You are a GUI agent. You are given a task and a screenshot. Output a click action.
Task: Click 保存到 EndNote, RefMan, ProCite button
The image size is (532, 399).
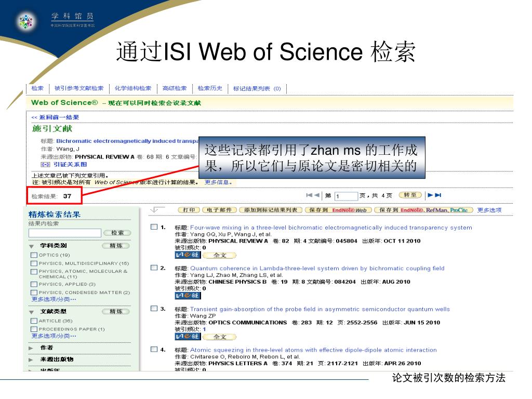[x=424, y=210]
